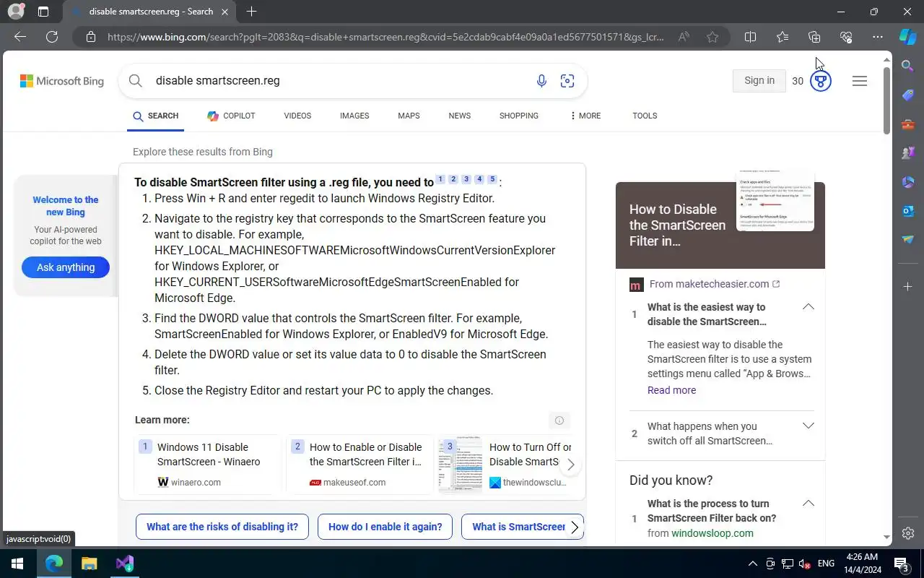The image size is (924, 578).
Task: Open 'How to Disable the SmartScreen Filter' card
Action: 720,225
